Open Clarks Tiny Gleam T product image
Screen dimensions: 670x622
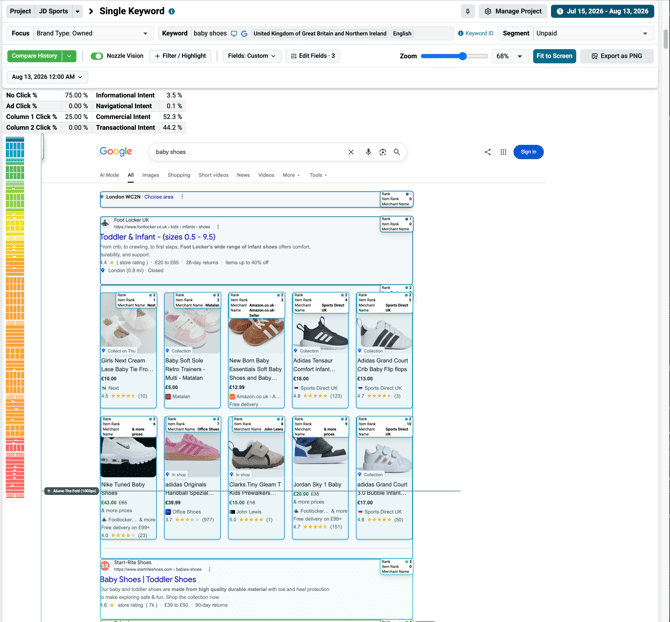point(256,455)
